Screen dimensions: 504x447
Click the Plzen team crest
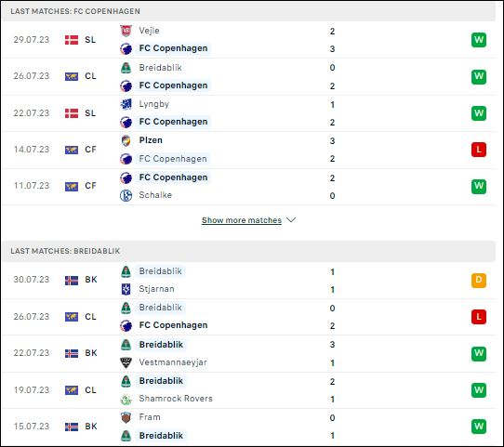pos(126,140)
